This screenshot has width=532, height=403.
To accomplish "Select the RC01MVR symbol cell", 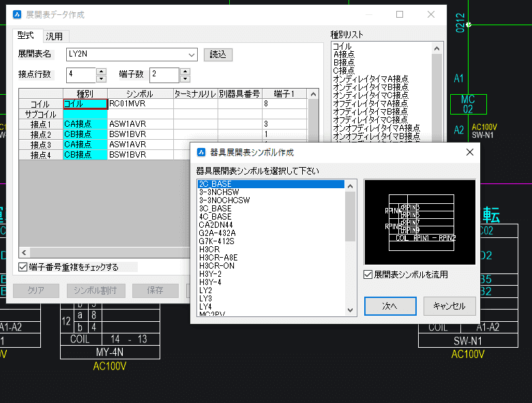I will pos(141,104).
